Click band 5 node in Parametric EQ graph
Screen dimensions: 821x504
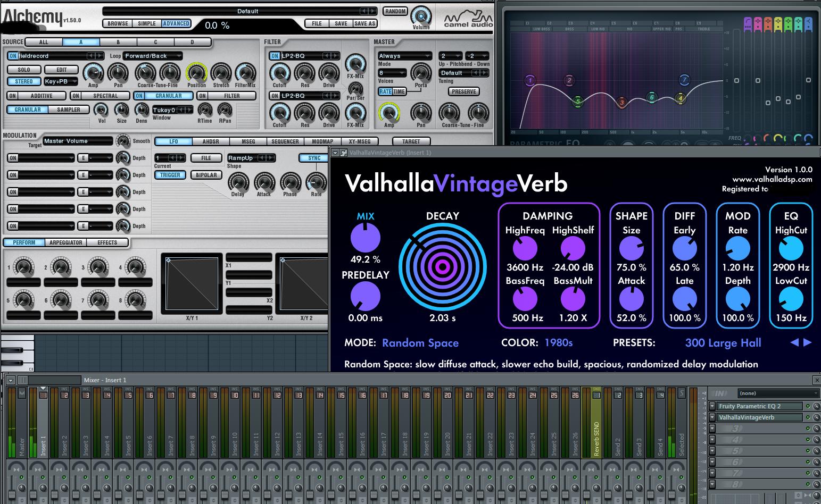578,101
